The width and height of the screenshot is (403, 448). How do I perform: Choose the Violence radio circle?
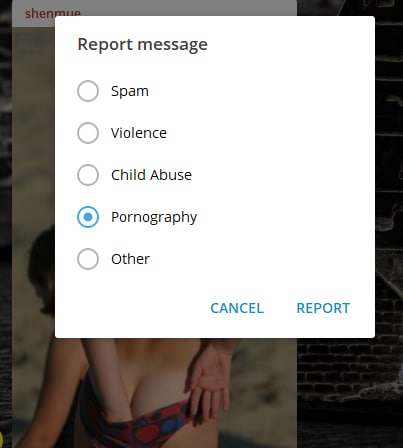click(x=88, y=133)
